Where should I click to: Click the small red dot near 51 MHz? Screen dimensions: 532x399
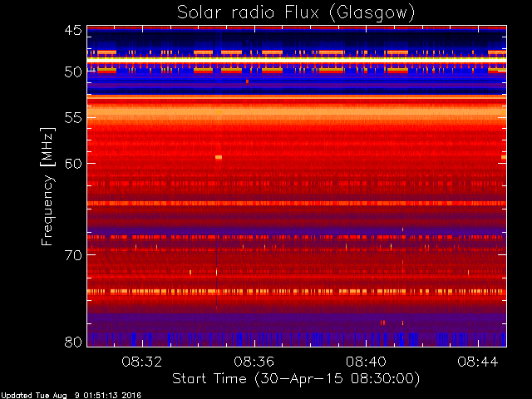tap(248, 81)
